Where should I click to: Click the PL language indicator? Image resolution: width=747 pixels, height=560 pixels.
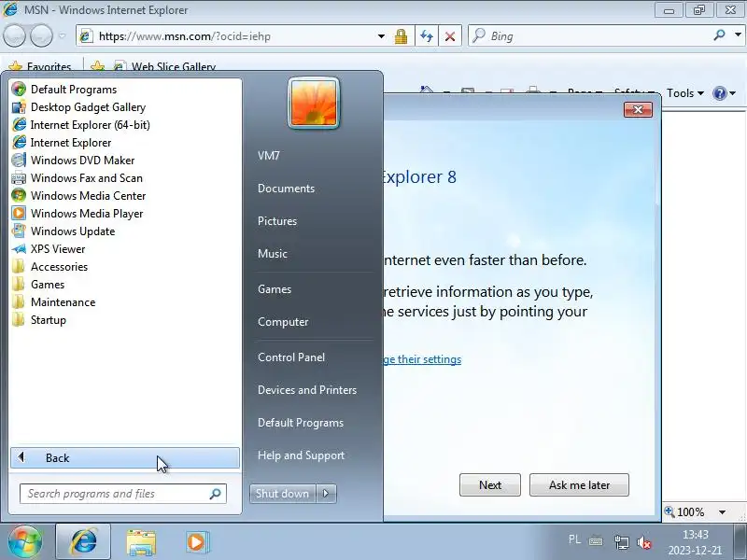574,539
